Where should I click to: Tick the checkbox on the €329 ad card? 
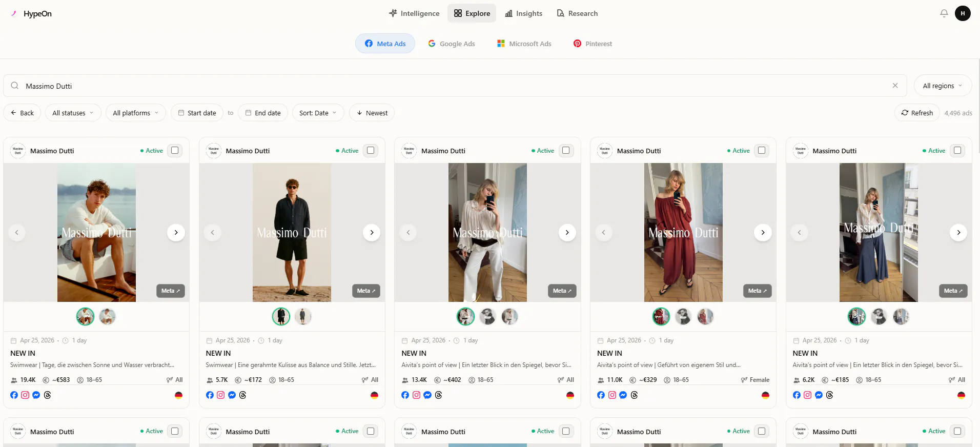[x=762, y=151]
